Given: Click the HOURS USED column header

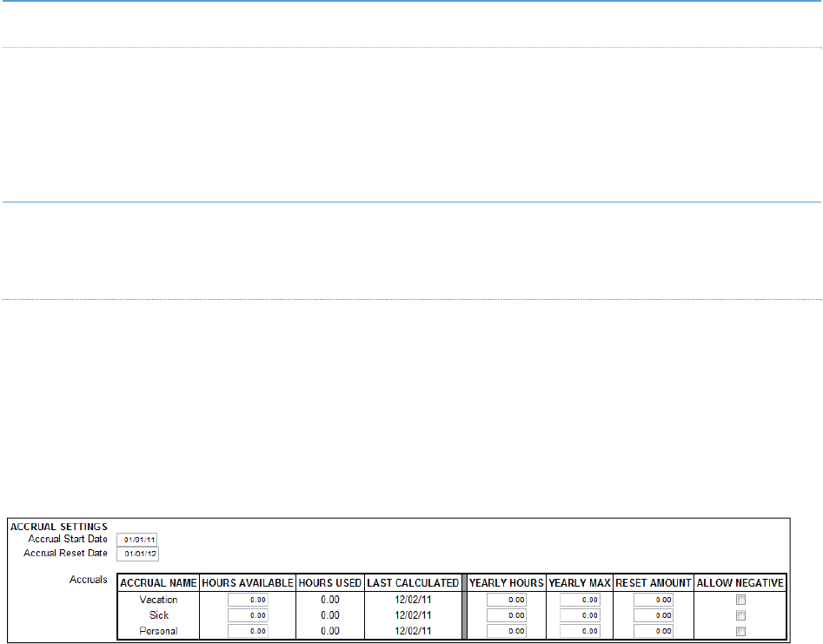Looking at the screenshot, I should coord(330,583).
